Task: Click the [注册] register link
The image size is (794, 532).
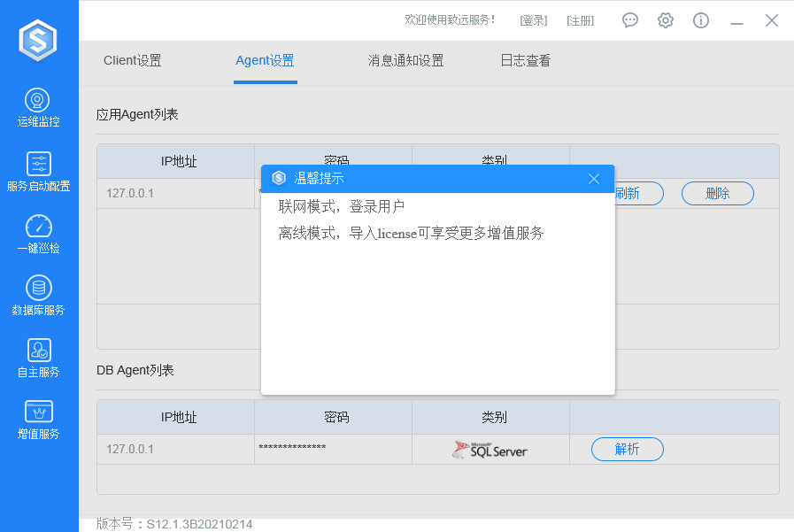Action: click(581, 20)
